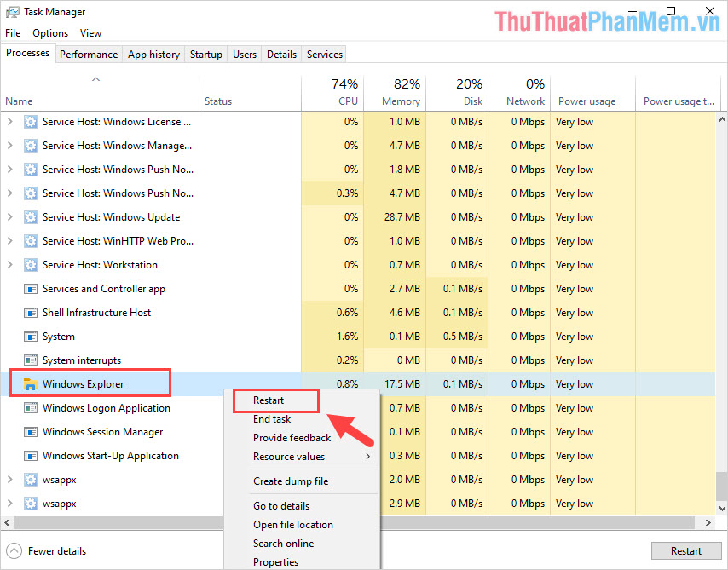Open the Options menu

(49, 32)
